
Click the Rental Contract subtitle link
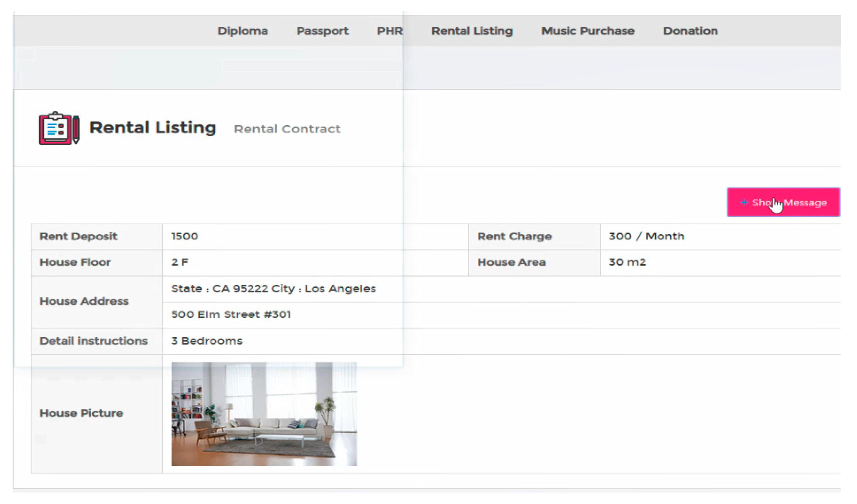287,129
